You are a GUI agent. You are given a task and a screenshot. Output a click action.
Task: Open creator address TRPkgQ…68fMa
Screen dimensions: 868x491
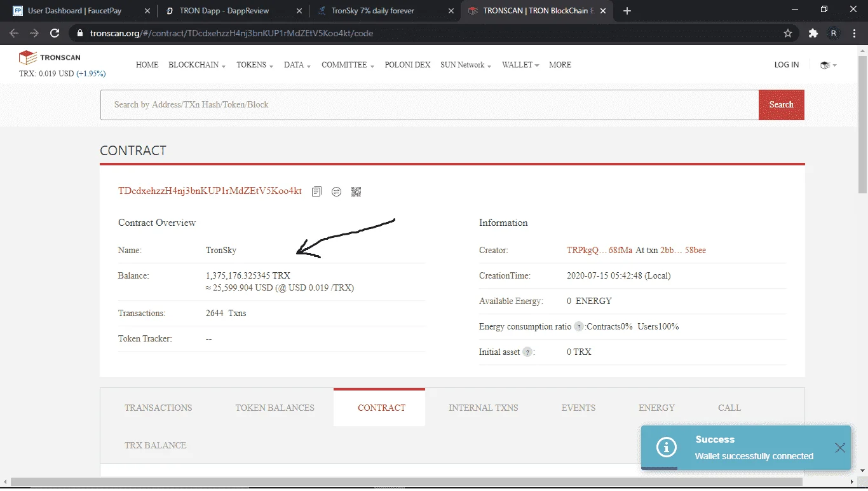[600, 251]
